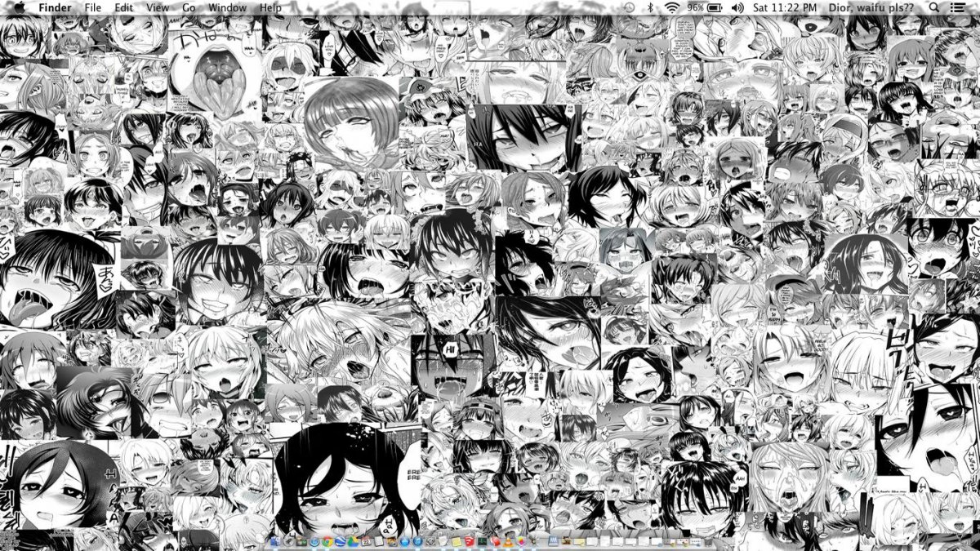Open the File menu
The image size is (980, 551).
coord(93,7)
